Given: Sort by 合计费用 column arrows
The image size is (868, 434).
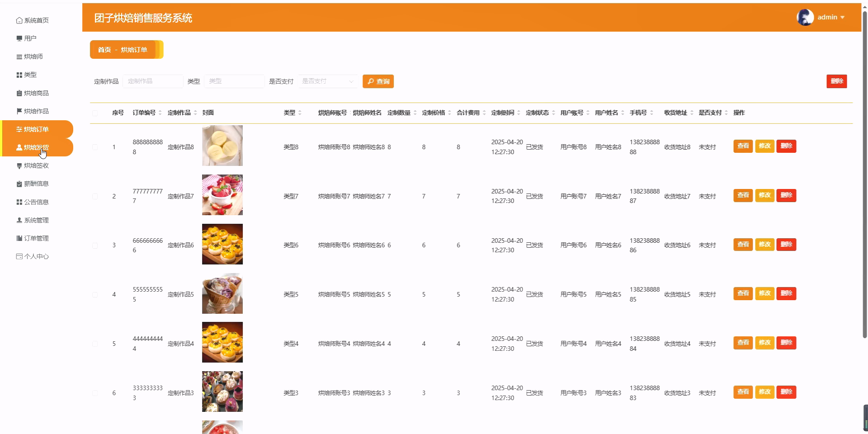Looking at the screenshot, I should (x=484, y=113).
